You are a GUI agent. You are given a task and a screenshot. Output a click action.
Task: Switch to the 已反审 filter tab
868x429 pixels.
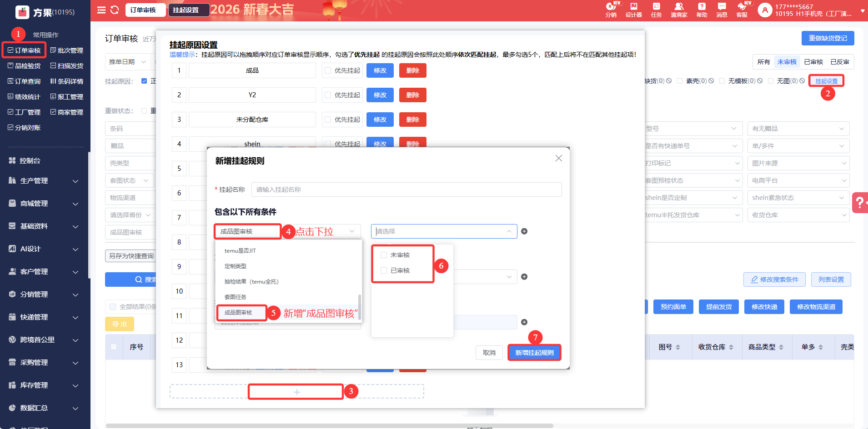tap(840, 62)
